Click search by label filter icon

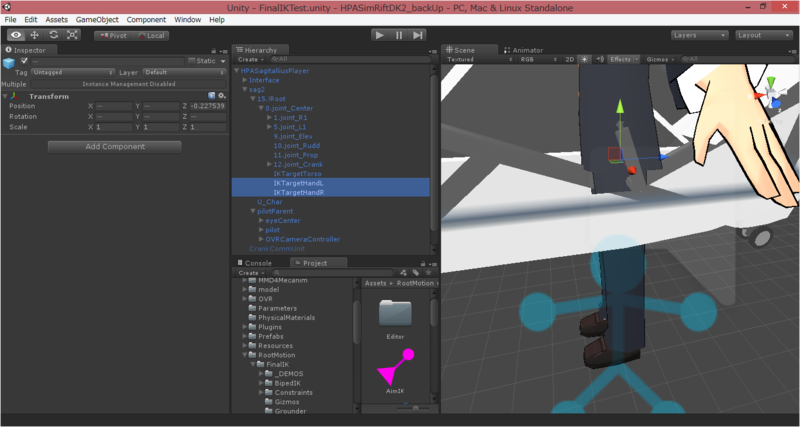[416, 272]
